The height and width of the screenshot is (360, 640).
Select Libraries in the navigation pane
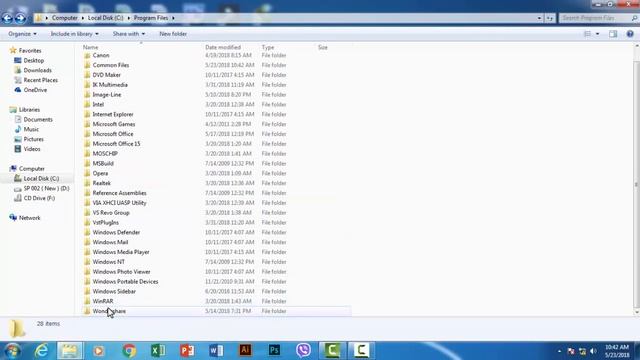click(x=29, y=110)
